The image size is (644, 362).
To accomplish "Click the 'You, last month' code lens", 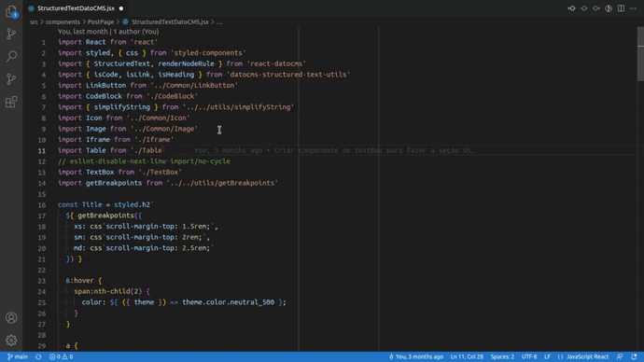I will click(x=82, y=32).
